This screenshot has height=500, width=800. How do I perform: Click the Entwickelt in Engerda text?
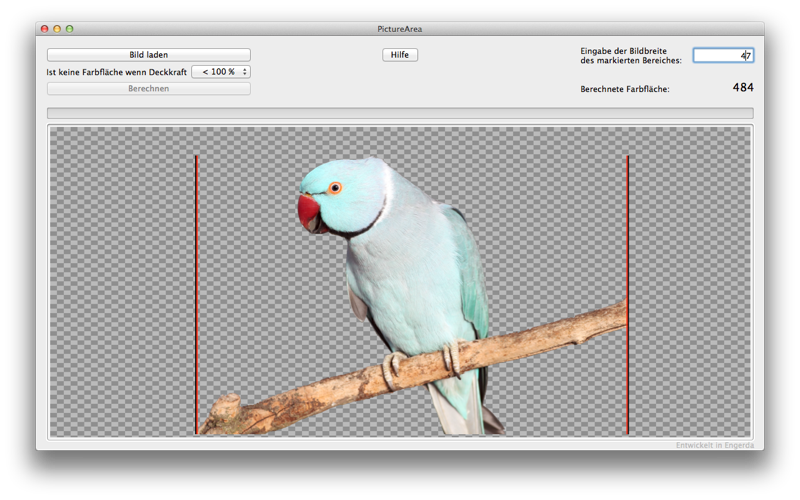pyautogui.click(x=715, y=445)
